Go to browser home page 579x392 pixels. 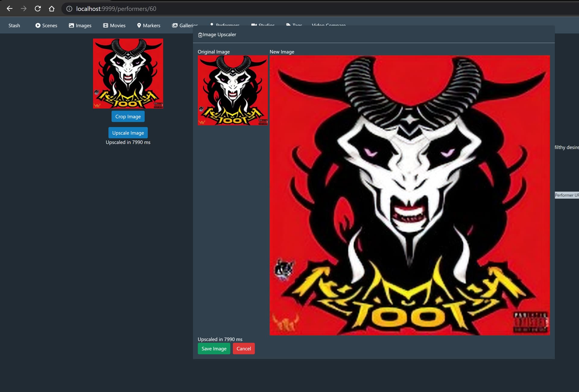[52, 9]
